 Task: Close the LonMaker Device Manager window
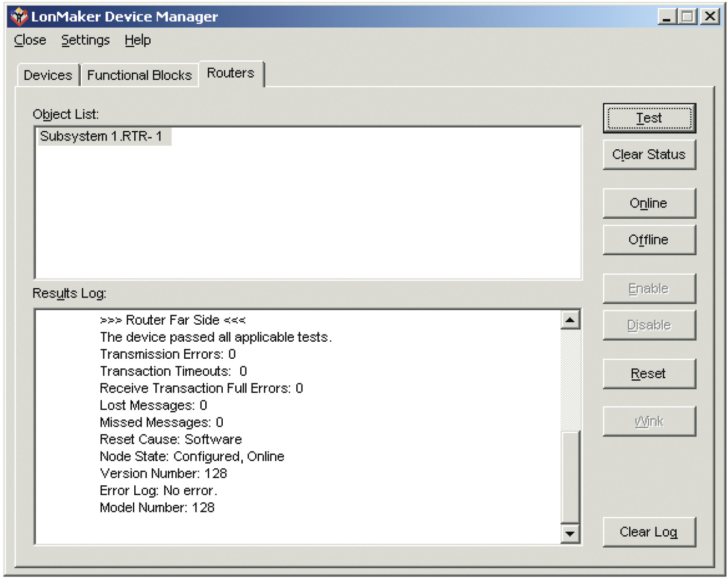[710, 17]
